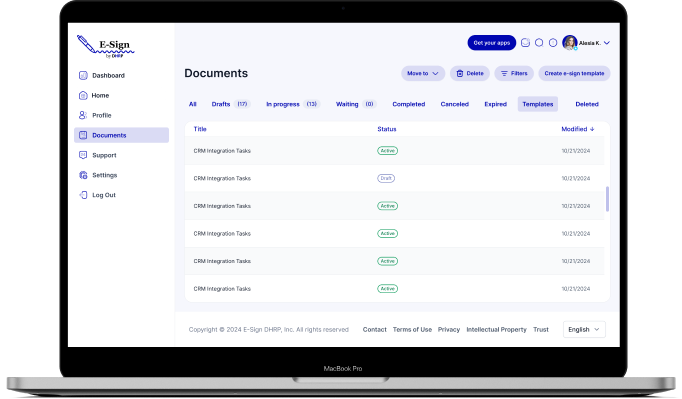Image resolution: width=682 pixels, height=399 pixels.
Task: Click the search magnifier icon in header
Action: coord(539,43)
